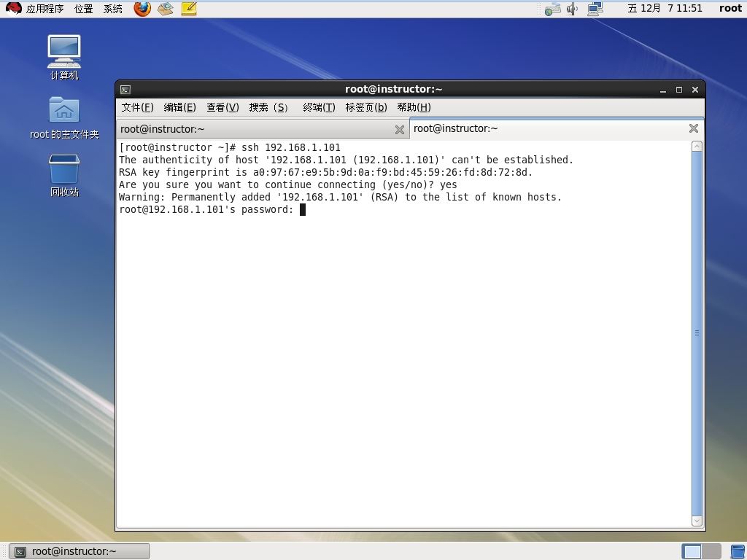Image resolution: width=747 pixels, height=560 pixels.
Task: Open the terminal 查看(V) menu
Action: point(222,108)
